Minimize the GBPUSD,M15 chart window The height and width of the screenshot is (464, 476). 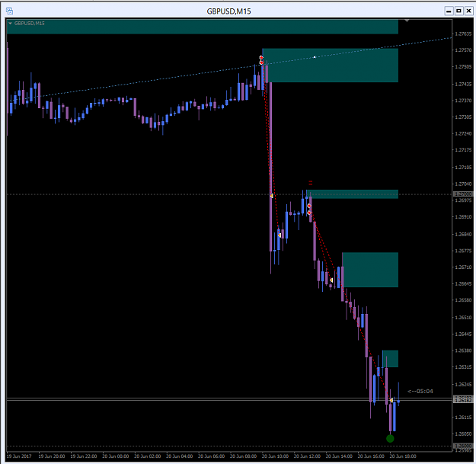[449, 11]
